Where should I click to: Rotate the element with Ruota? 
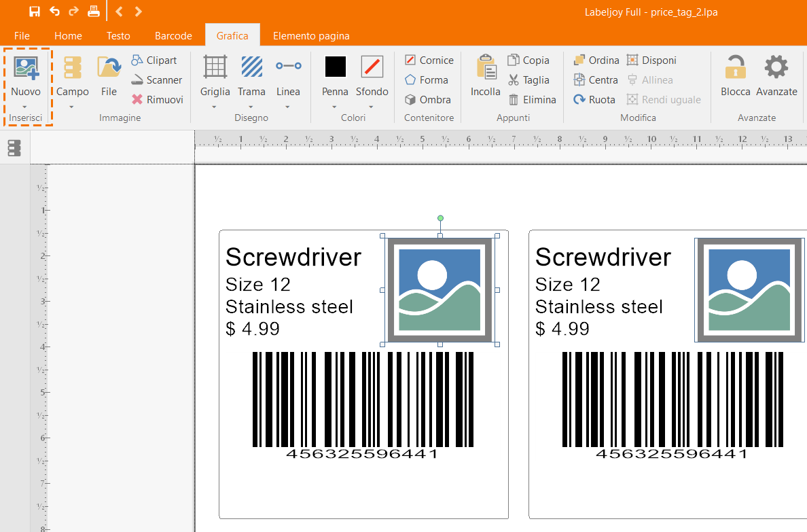click(x=594, y=99)
